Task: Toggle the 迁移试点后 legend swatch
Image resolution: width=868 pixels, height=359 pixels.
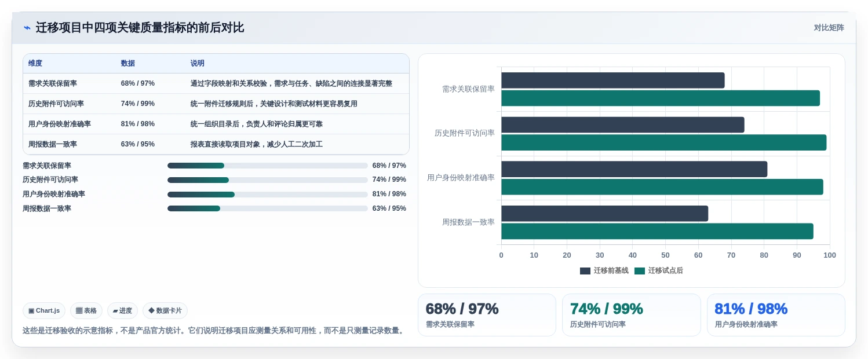Action: (640, 271)
